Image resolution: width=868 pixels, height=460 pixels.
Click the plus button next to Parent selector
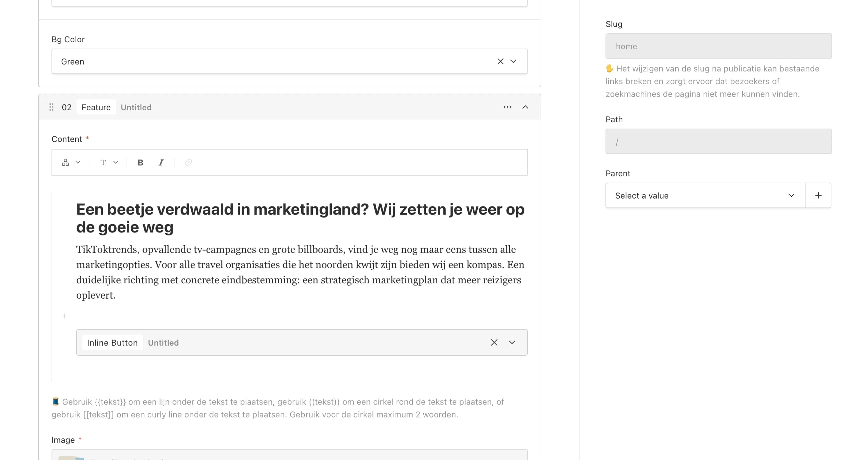click(818, 195)
